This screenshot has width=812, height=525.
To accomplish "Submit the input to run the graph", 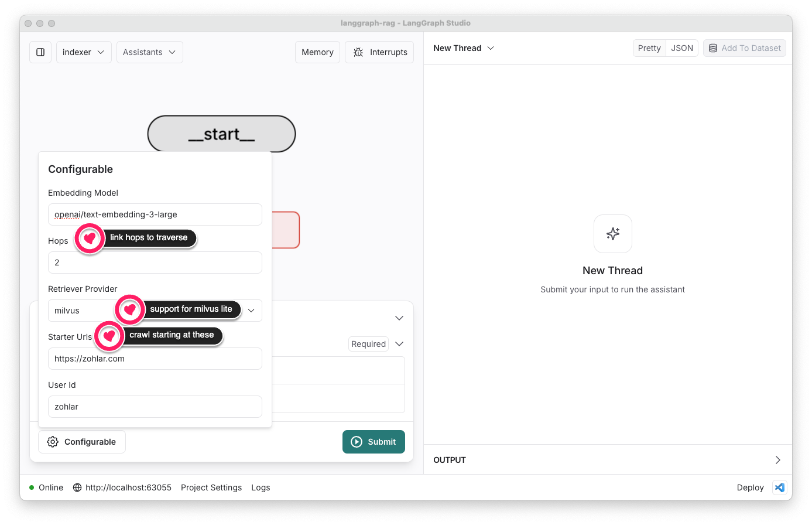I will pyautogui.click(x=374, y=442).
